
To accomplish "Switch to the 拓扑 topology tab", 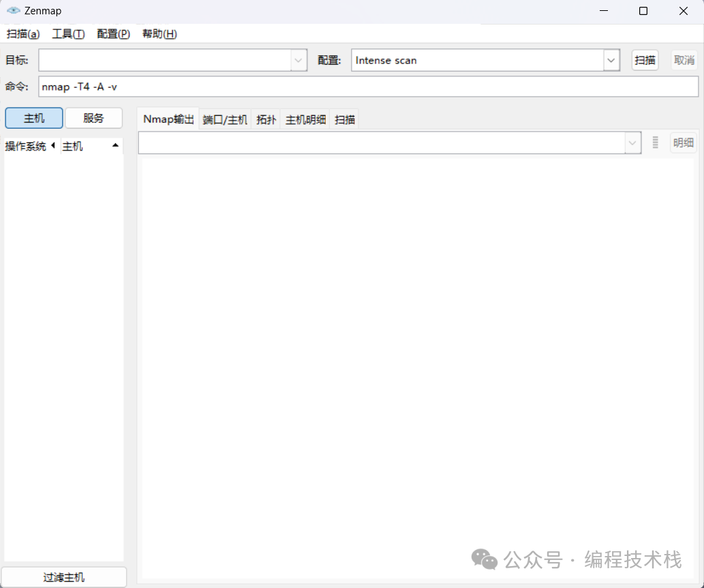I will (266, 119).
